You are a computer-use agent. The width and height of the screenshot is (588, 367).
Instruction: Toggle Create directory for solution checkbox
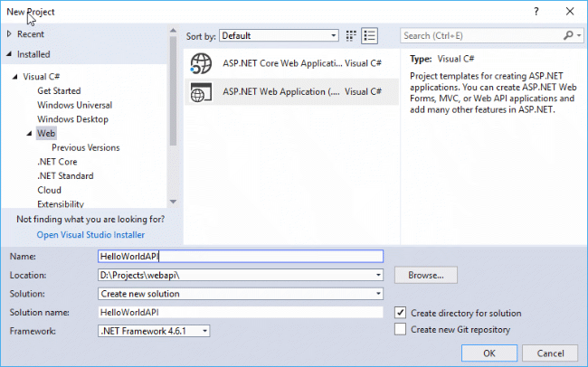click(x=401, y=313)
